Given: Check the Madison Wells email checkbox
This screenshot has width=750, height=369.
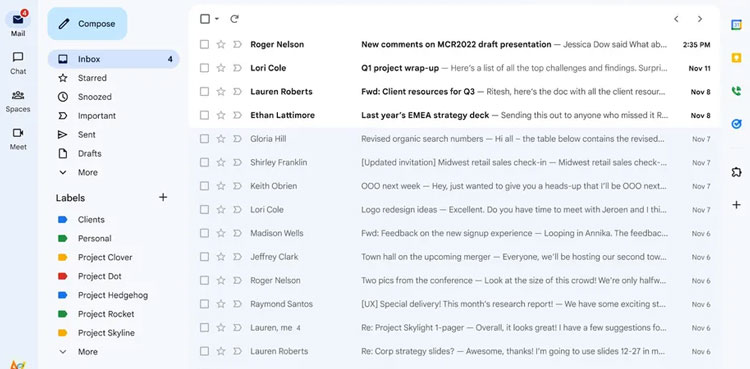Looking at the screenshot, I should tap(204, 233).
